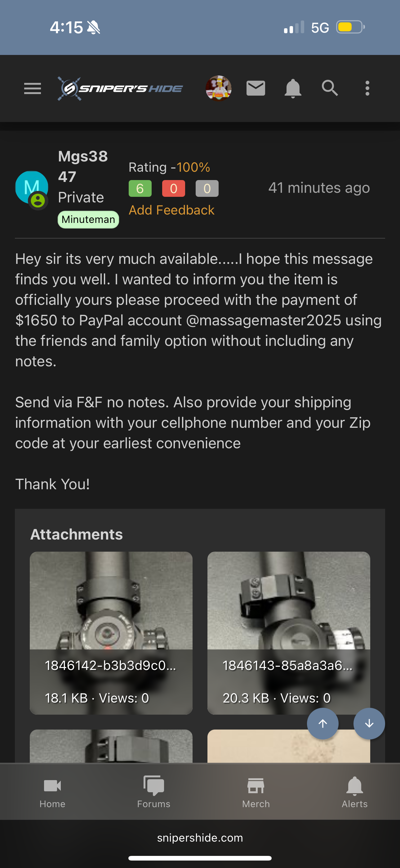Open the private messages inbox
The image size is (400, 868).
pyautogui.click(x=256, y=88)
